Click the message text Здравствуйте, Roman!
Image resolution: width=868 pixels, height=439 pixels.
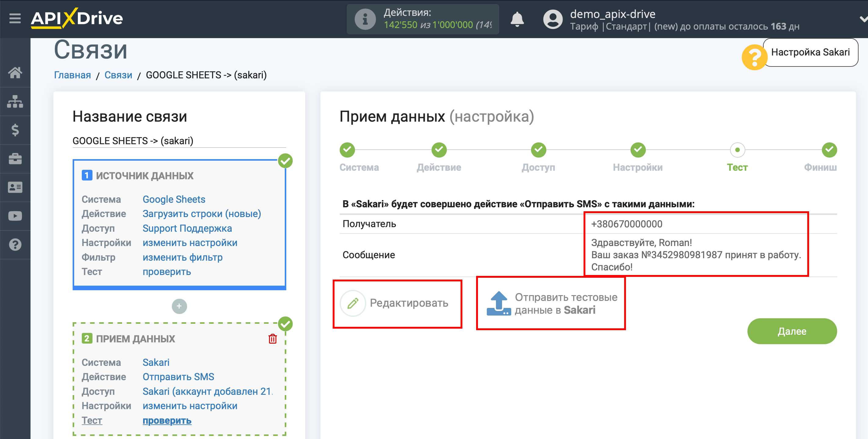[x=642, y=242]
